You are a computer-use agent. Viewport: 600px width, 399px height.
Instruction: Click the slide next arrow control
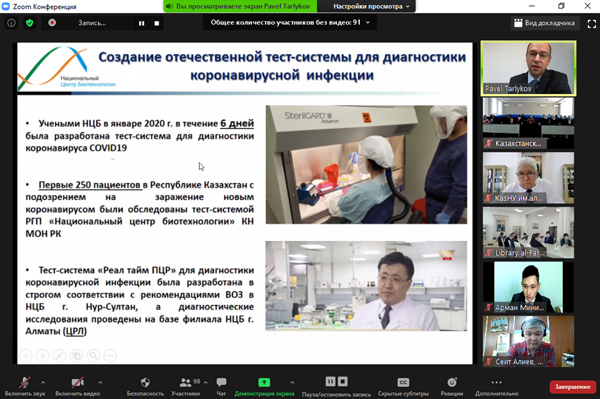point(42,356)
